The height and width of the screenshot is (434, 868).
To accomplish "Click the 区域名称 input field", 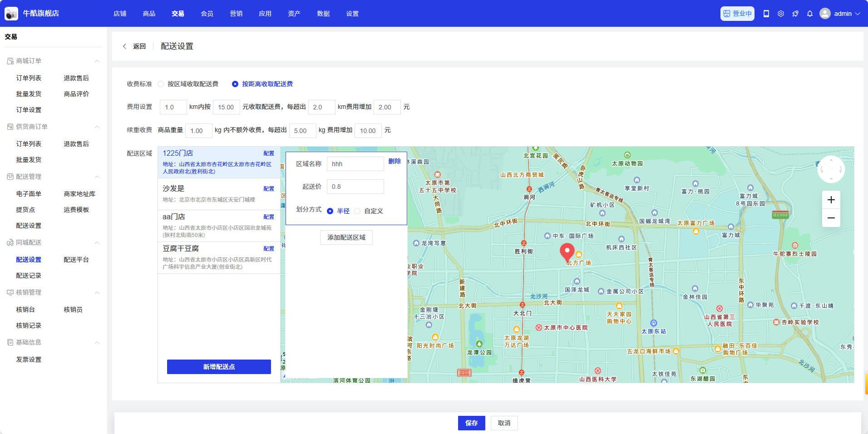I will click(355, 164).
